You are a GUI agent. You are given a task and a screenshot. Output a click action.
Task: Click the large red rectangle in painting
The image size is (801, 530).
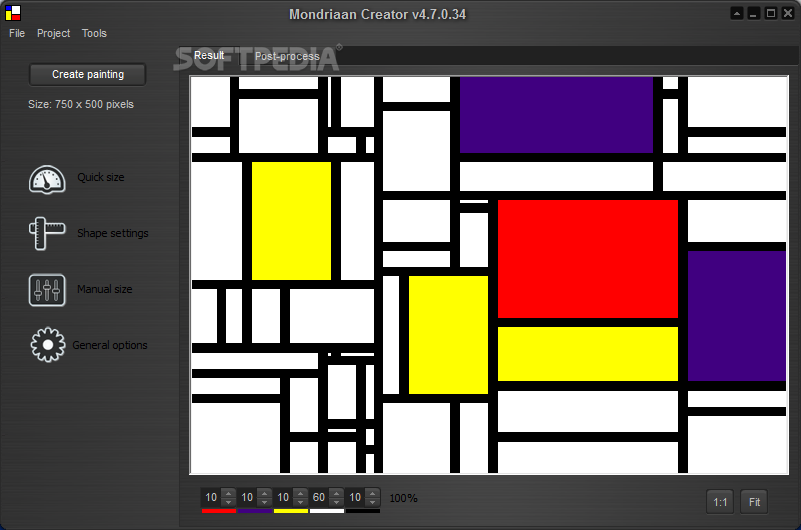click(x=588, y=259)
